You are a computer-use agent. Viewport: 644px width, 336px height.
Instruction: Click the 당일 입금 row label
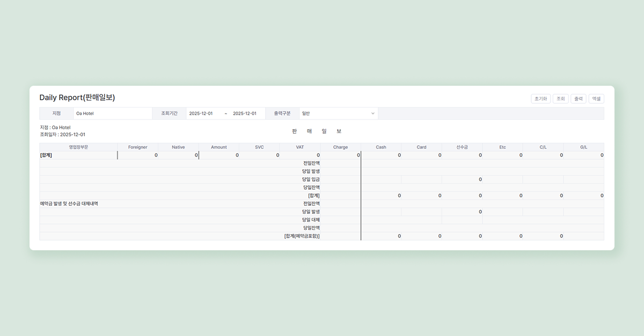[311, 180]
